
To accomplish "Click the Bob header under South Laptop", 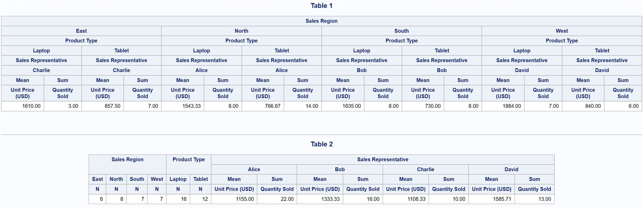I will pos(362,70).
